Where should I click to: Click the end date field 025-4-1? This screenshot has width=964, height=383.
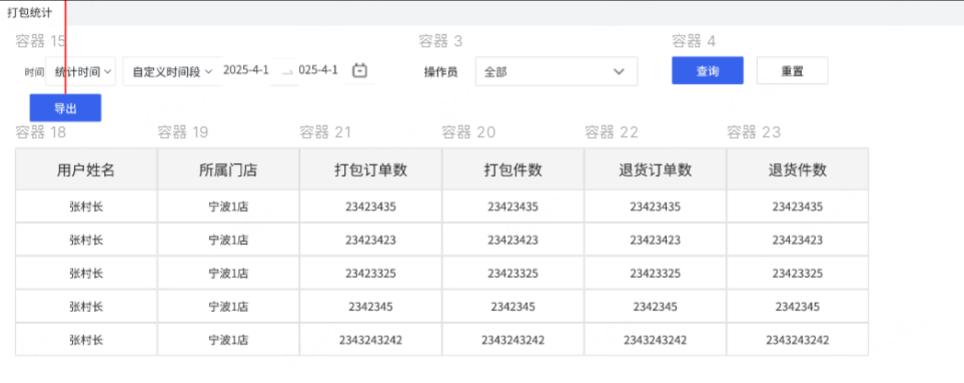tap(318, 70)
